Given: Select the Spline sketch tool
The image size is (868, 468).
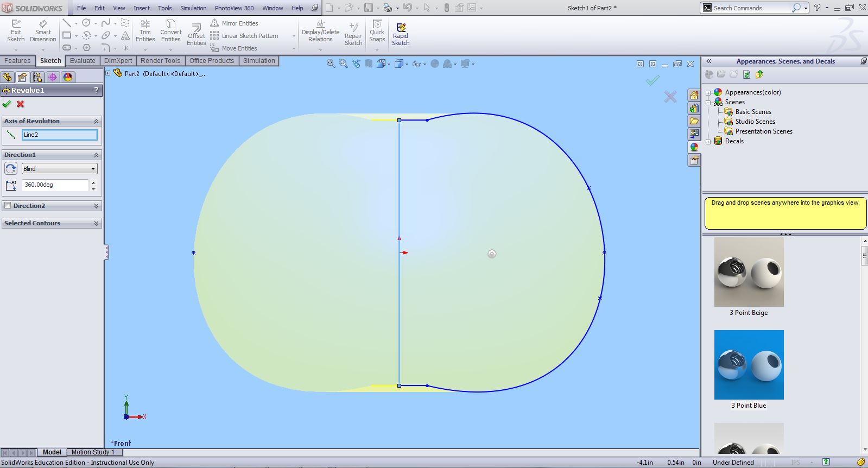Looking at the screenshot, I should click(106, 23).
